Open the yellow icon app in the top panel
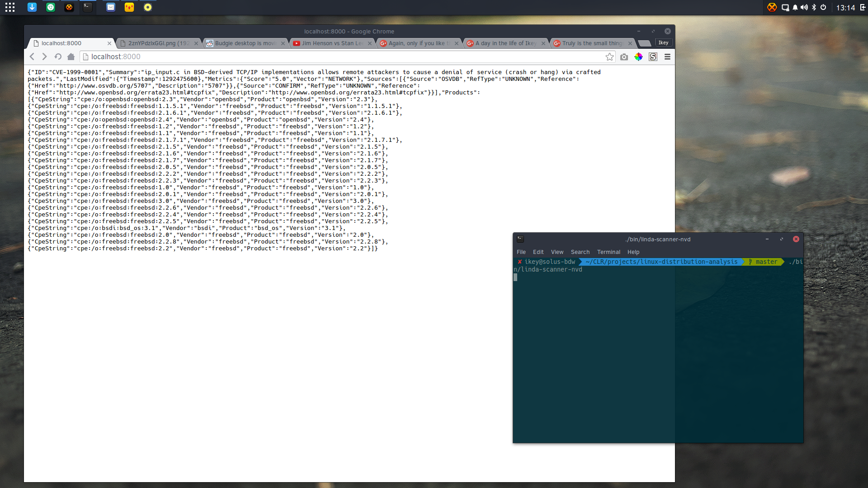Image resolution: width=868 pixels, height=488 pixels. (129, 7)
